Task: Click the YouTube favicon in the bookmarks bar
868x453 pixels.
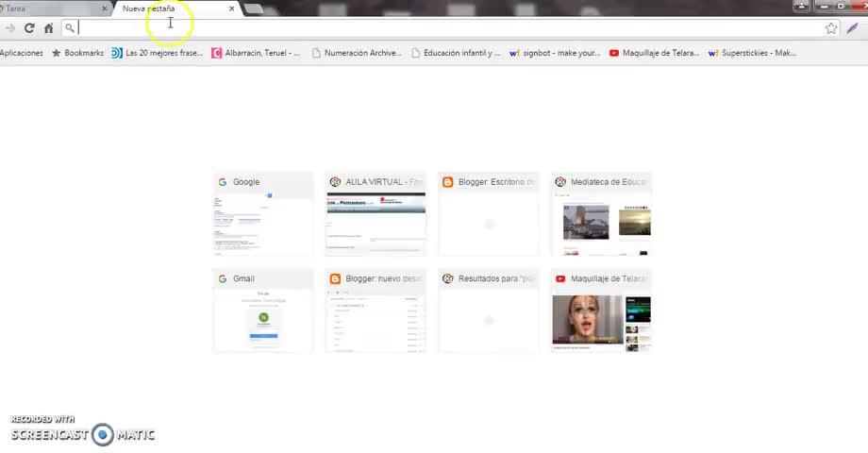Action: coord(614,53)
